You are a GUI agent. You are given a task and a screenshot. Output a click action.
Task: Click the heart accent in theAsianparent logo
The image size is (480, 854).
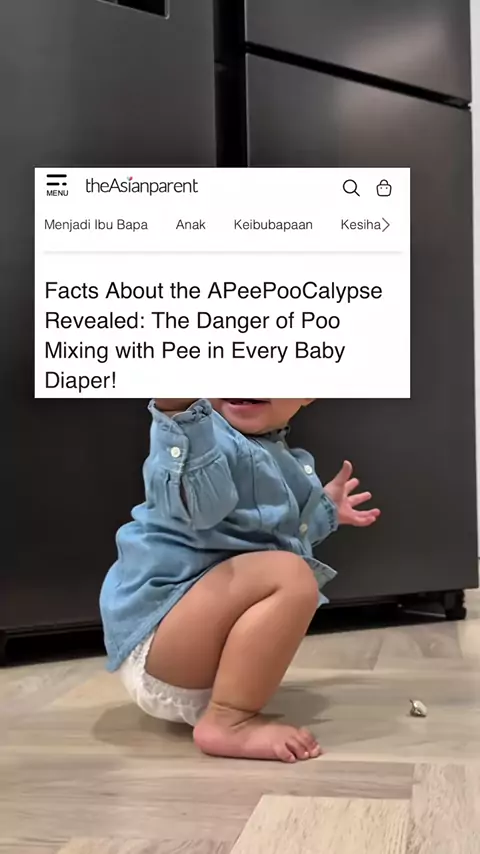(x=129, y=178)
